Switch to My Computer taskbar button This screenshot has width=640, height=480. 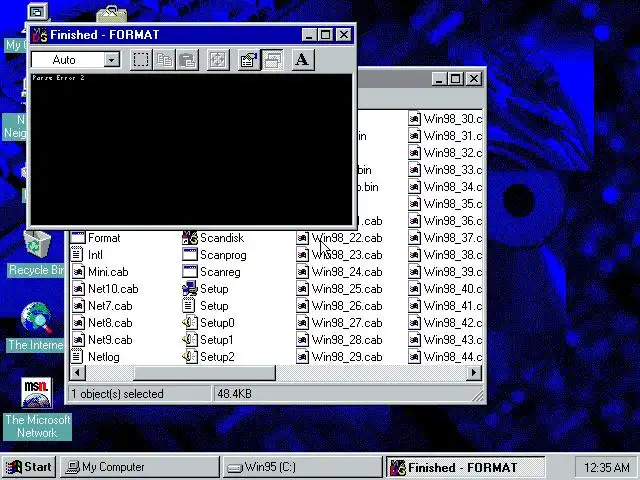[x=140, y=467]
